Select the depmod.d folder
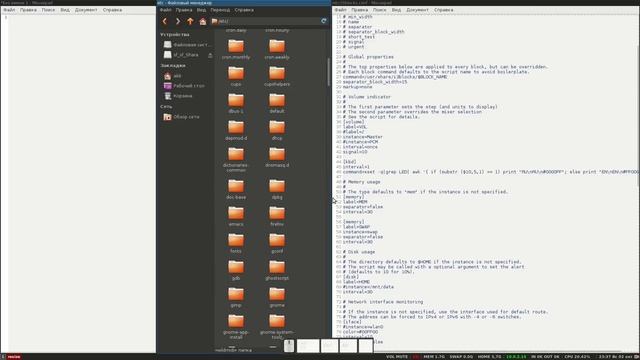This screenshot has width=640, height=360. (x=236, y=131)
